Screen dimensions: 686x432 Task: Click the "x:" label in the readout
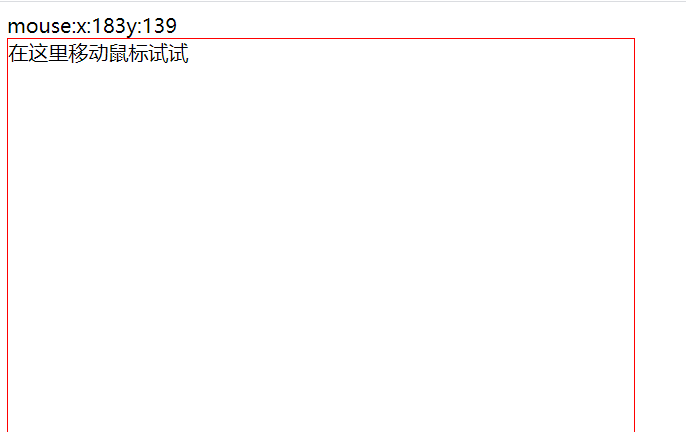coord(83,28)
